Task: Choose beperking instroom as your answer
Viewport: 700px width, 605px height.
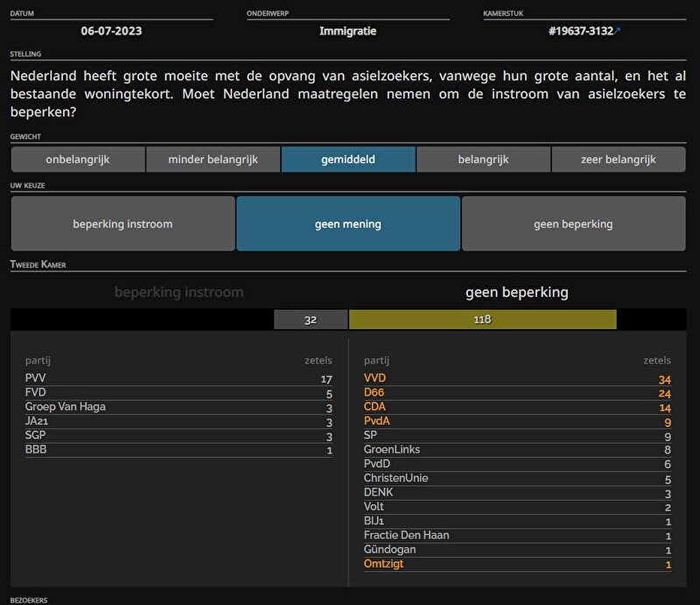Action: coord(122,224)
